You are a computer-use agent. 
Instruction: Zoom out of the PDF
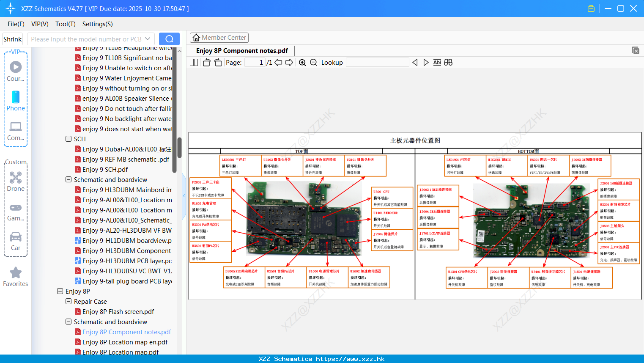(313, 62)
